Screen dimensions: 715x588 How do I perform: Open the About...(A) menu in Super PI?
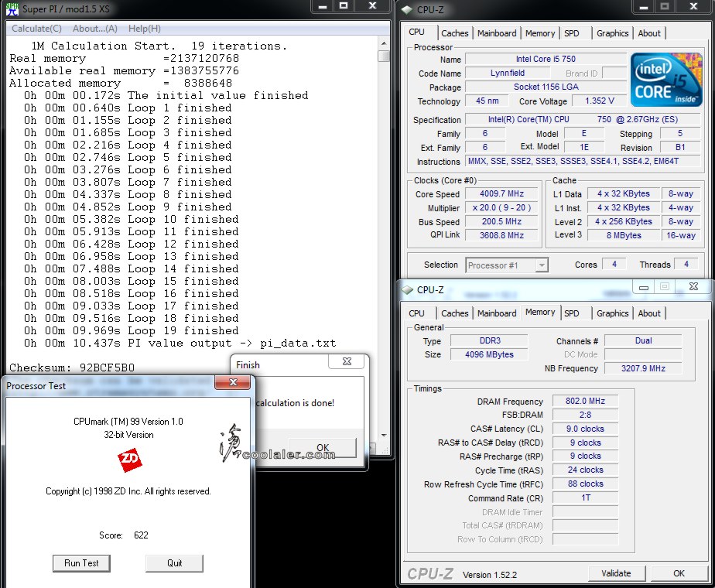tap(95, 29)
